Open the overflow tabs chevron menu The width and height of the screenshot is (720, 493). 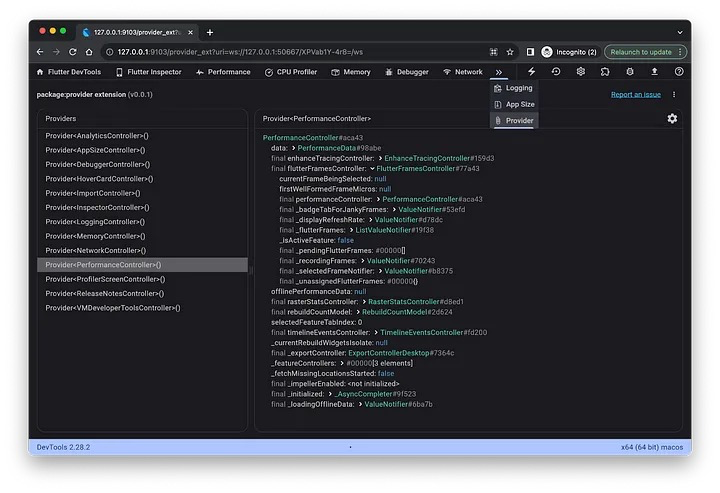coord(499,72)
